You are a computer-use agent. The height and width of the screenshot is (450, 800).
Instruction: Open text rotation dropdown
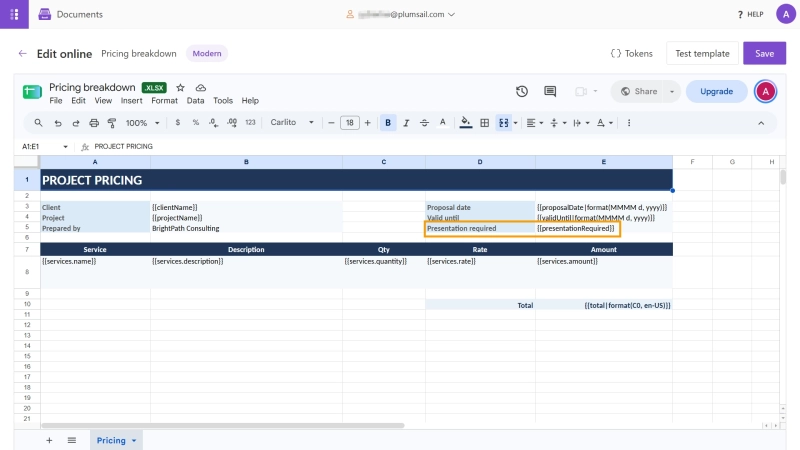[x=605, y=123]
